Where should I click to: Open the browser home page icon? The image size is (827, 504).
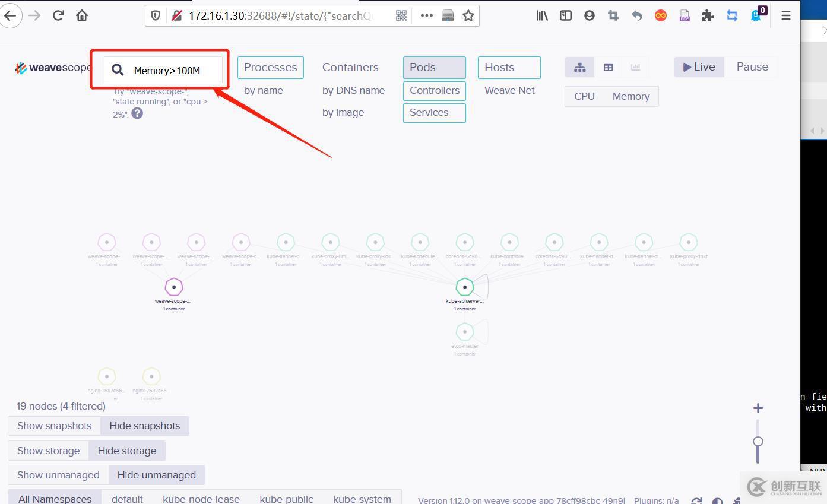tap(82, 16)
